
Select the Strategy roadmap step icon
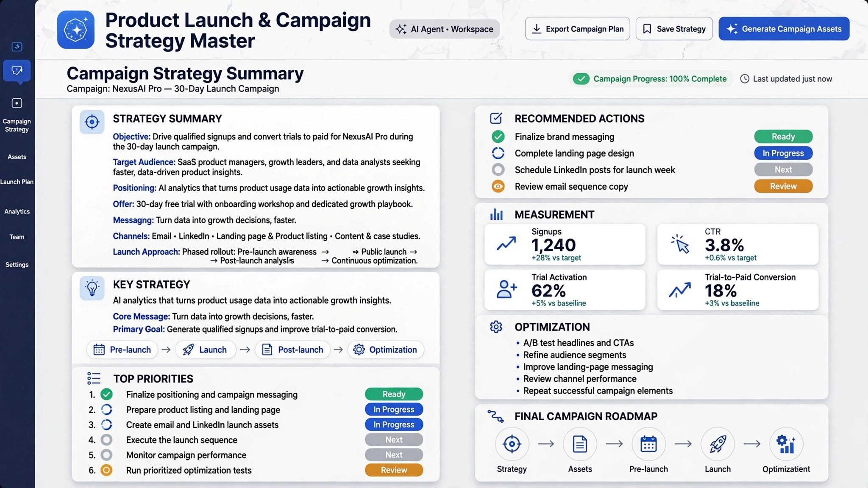point(512,444)
